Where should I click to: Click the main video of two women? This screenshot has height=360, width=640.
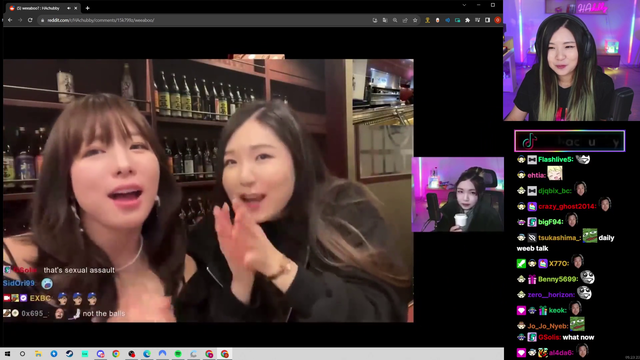point(208,191)
